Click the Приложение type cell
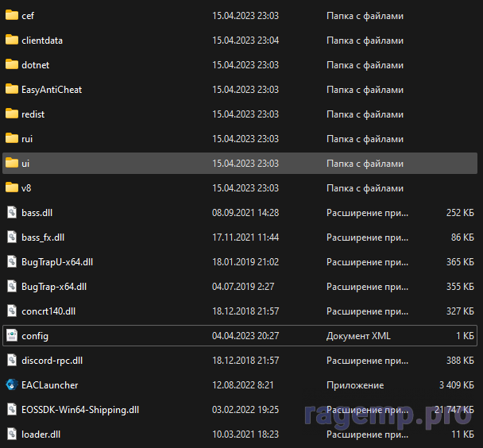The image size is (483, 448). (355, 385)
